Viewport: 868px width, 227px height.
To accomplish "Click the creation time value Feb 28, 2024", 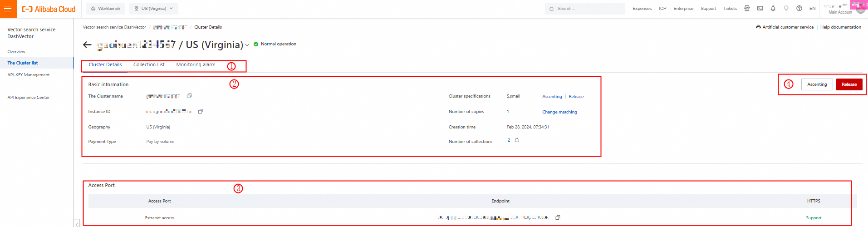I will [x=528, y=127].
